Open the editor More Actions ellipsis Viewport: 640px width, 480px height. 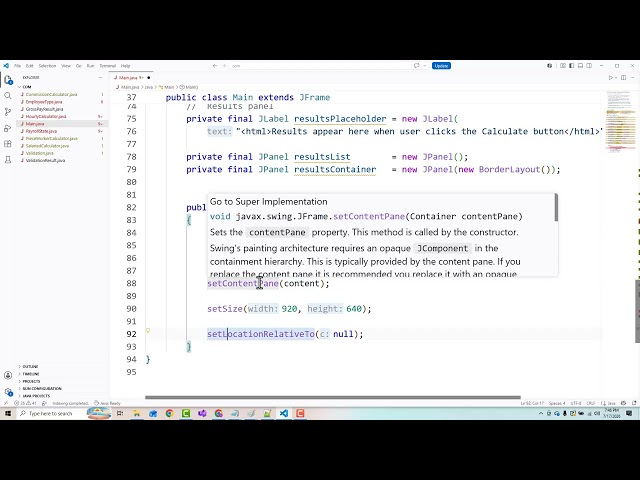point(633,78)
